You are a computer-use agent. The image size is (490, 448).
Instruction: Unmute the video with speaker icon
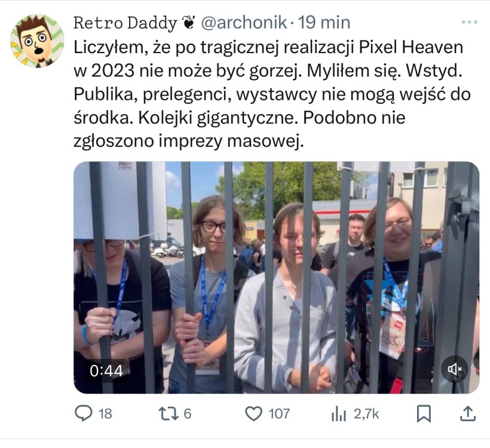point(454,369)
